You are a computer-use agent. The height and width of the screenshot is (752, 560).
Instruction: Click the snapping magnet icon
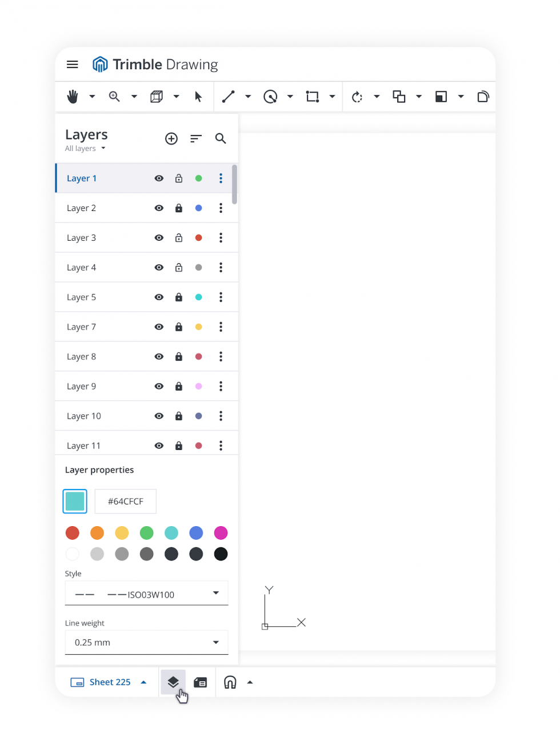[230, 682]
